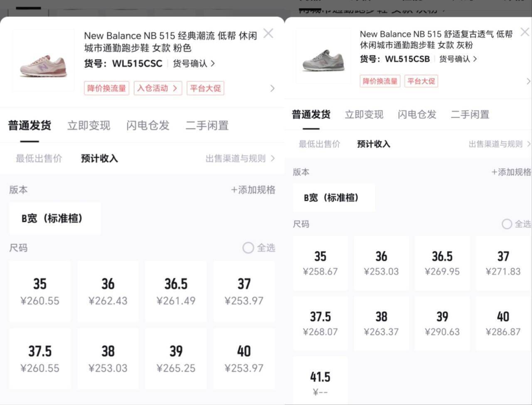Click product title ending 女款 粉色

(x=170, y=42)
